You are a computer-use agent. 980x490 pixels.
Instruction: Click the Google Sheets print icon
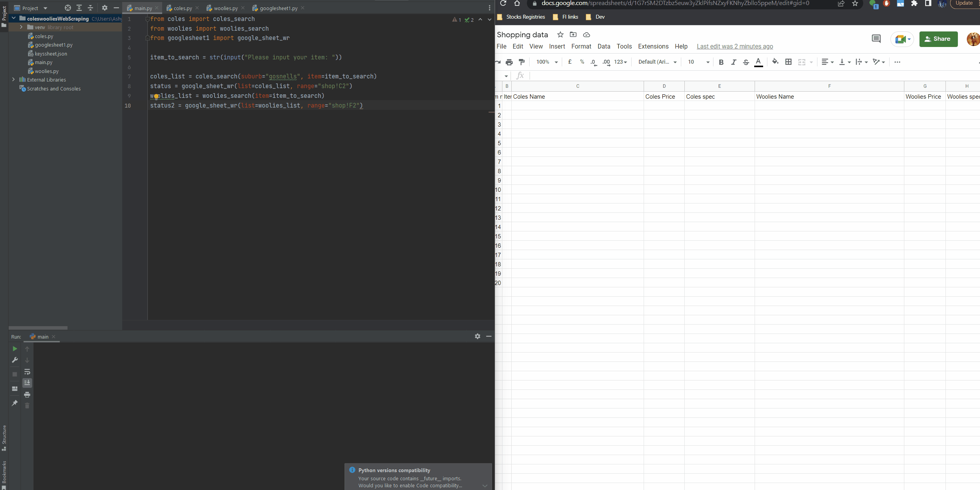pos(509,62)
